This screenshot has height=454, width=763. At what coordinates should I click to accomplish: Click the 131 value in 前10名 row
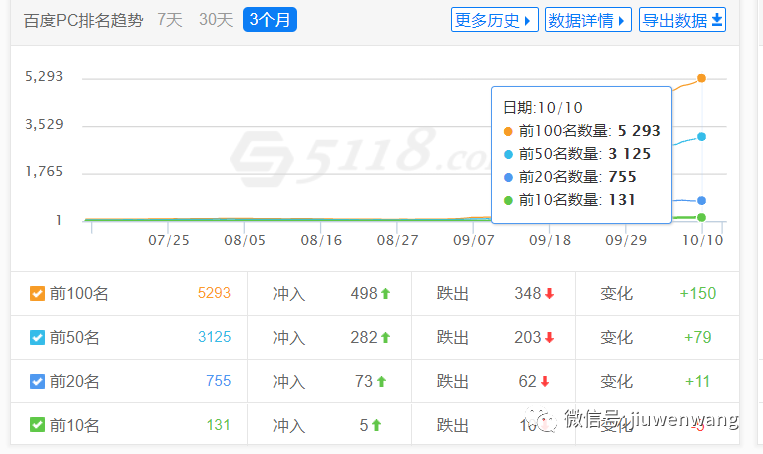tap(218, 425)
